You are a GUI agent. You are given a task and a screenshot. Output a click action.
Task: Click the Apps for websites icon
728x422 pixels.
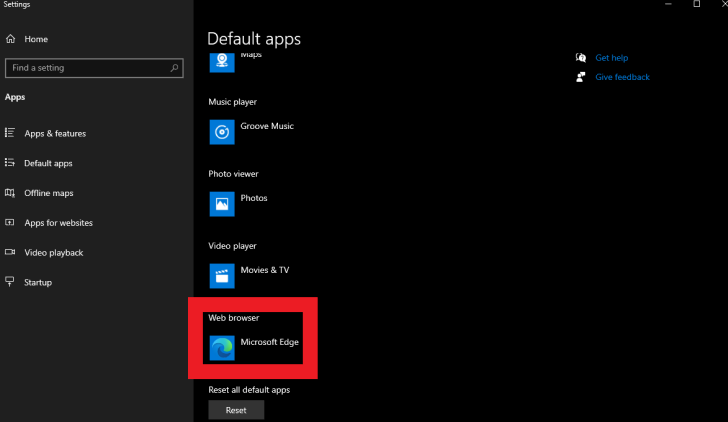tap(10, 222)
